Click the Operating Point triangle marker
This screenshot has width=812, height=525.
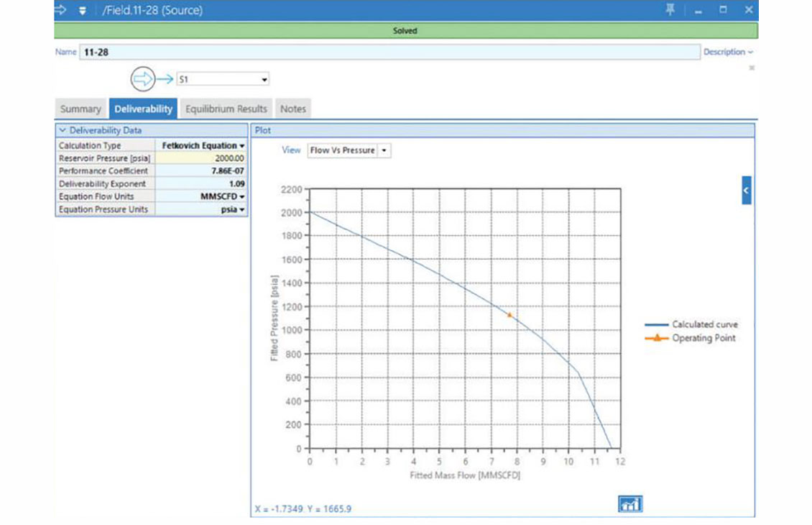(x=509, y=314)
